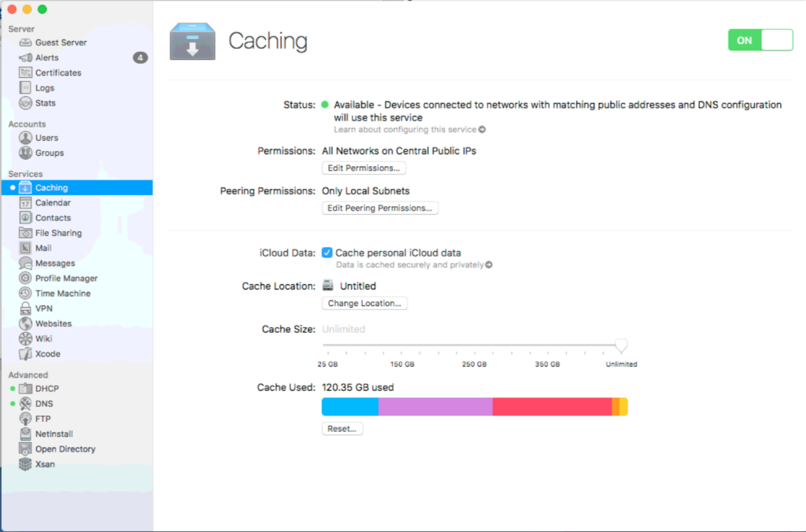Click the Alerts badge showing 4
Screen dimensions: 806x532
pos(140,57)
